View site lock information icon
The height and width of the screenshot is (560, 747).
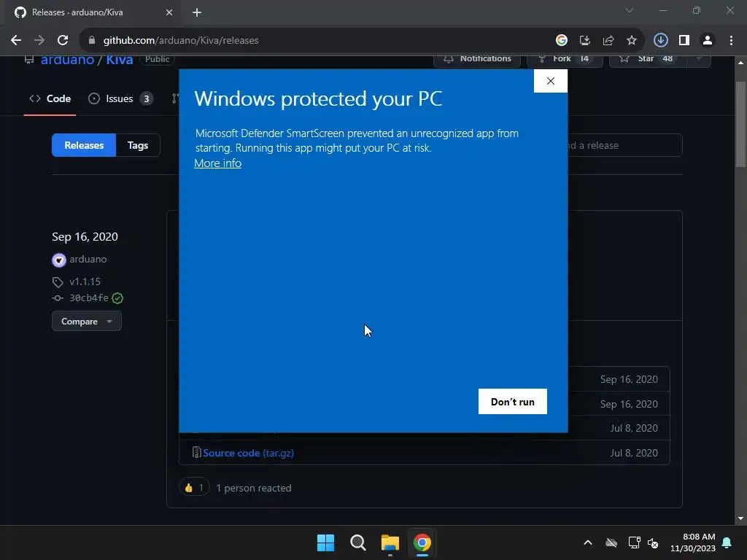click(x=91, y=41)
